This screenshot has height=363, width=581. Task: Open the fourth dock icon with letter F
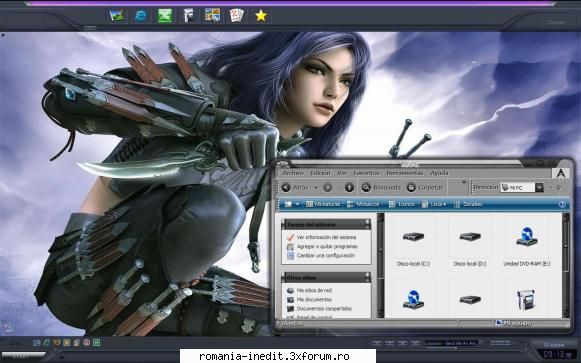click(x=189, y=16)
